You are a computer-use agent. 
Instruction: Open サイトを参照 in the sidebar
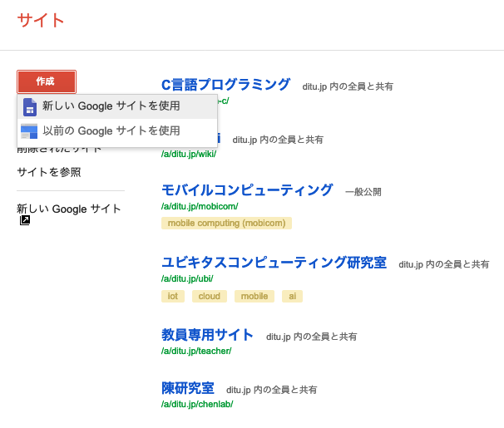click(x=49, y=172)
